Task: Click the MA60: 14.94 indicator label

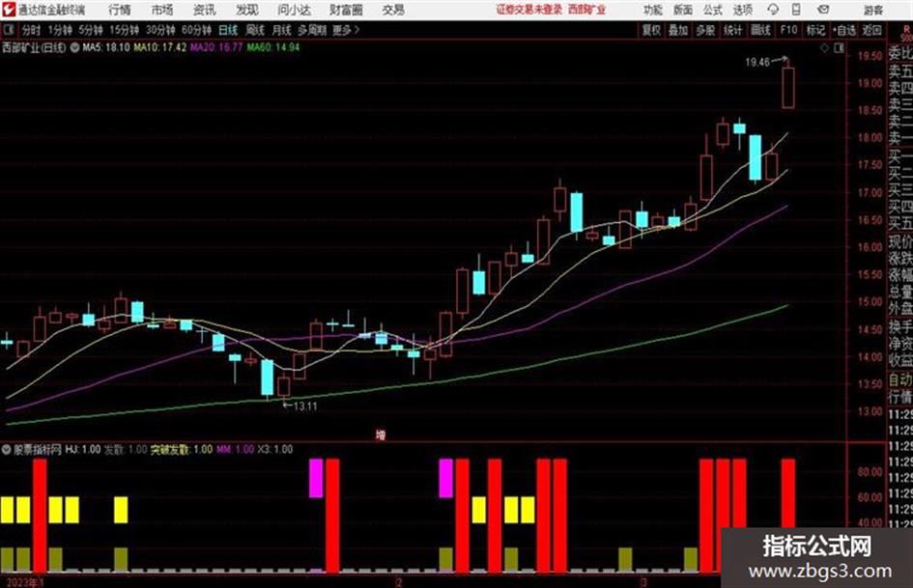Action: tap(273, 47)
